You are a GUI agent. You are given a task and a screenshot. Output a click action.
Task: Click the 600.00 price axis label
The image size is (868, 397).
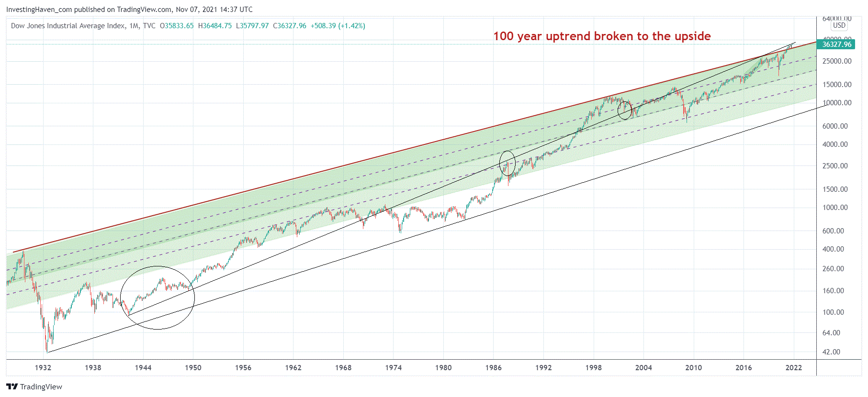coord(833,231)
